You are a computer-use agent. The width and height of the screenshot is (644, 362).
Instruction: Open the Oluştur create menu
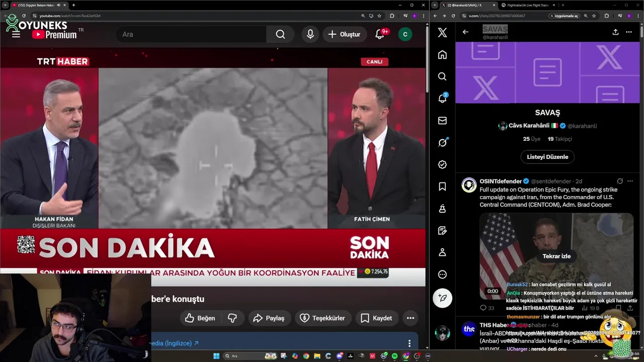coord(345,34)
